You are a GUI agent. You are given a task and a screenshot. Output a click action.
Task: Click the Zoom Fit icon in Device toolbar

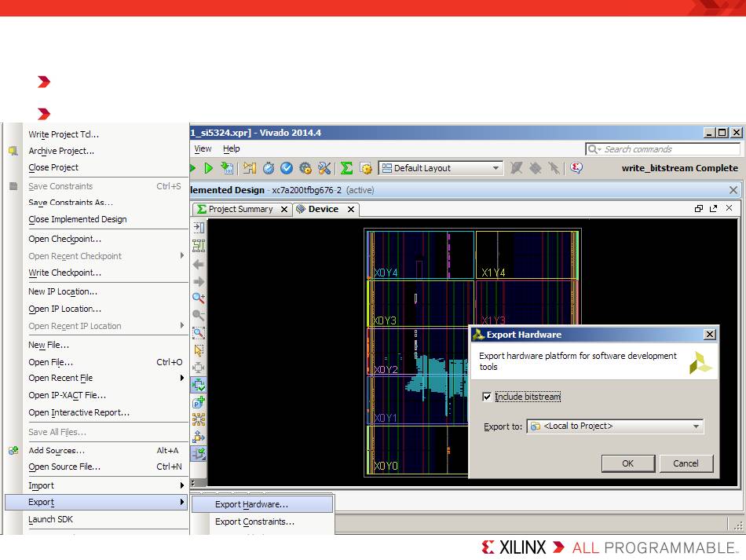pos(199,368)
